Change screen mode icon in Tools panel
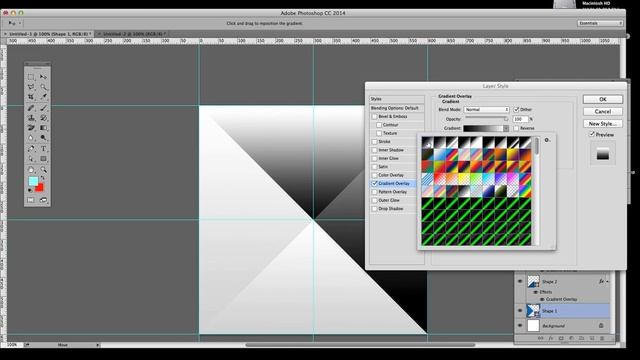Image resolution: width=640 pixels, height=360 pixels. click(43, 200)
